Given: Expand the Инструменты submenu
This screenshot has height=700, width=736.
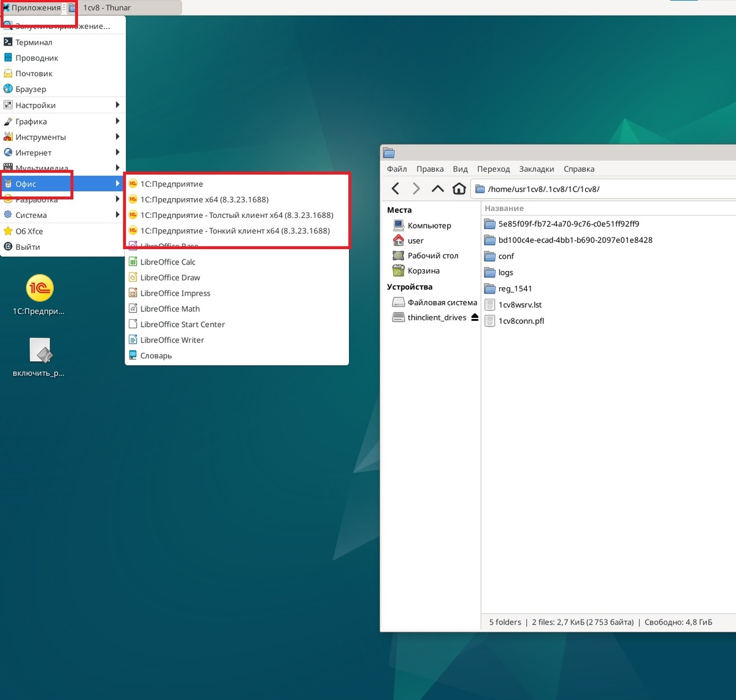Looking at the screenshot, I should point(63,137).
